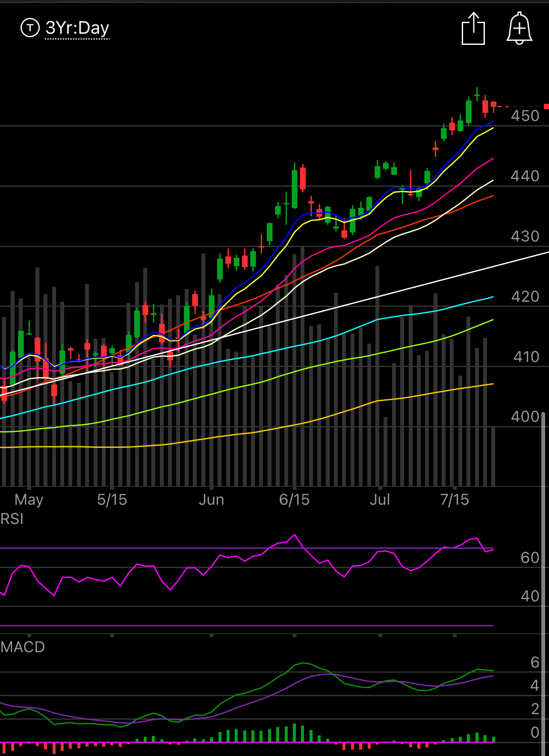The image size is (549, 756).
Task: Tap the 400 price axis label
Action: (525, 417)
